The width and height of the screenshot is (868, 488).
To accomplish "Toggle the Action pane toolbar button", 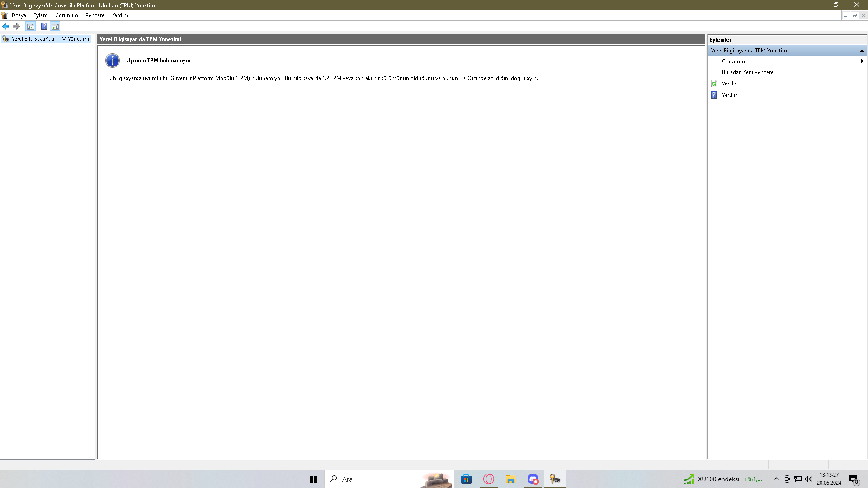I will pos(55,27).
